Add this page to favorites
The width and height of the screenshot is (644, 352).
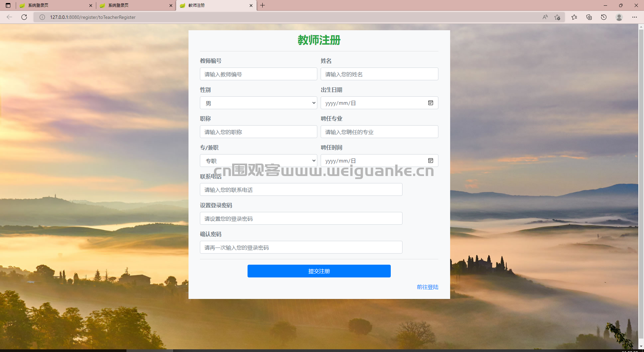(x=557, y=17)
